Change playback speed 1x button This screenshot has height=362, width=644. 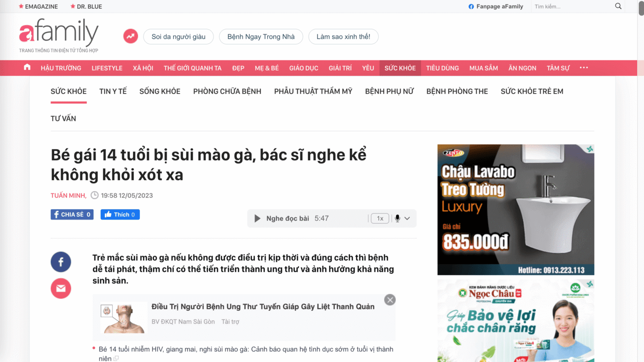pos(380,218)
